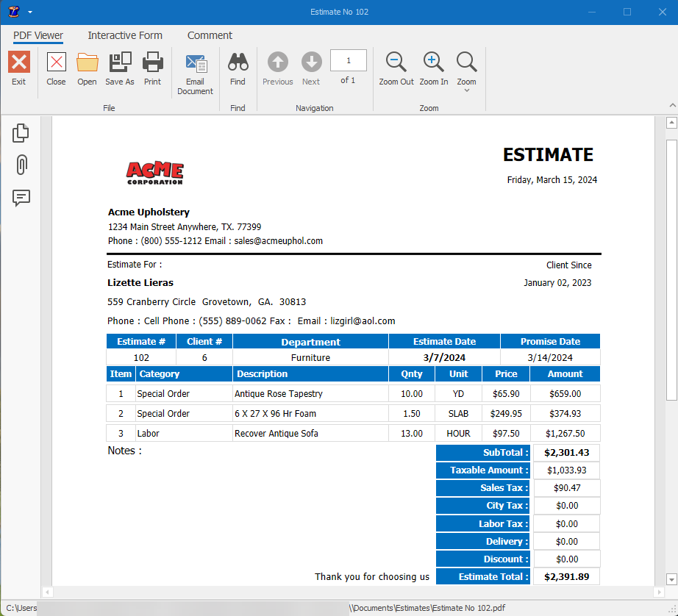Click inside the page number field
The image size is (678, 616).
click(x=348, y=60)
